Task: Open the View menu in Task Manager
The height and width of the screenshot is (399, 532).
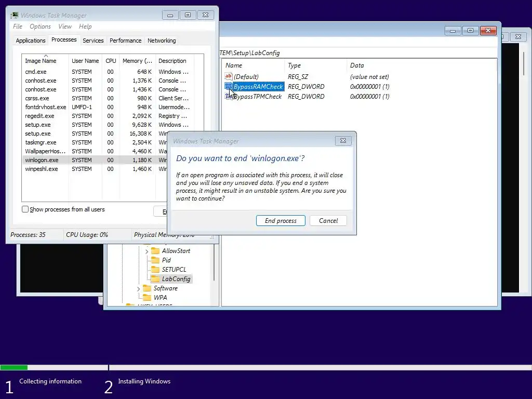Action: tap(65, 26)
